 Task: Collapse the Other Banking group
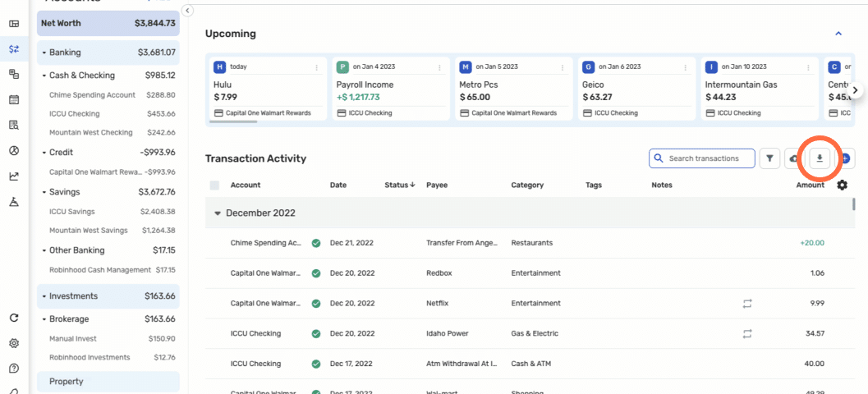click(x=44, y=250)
